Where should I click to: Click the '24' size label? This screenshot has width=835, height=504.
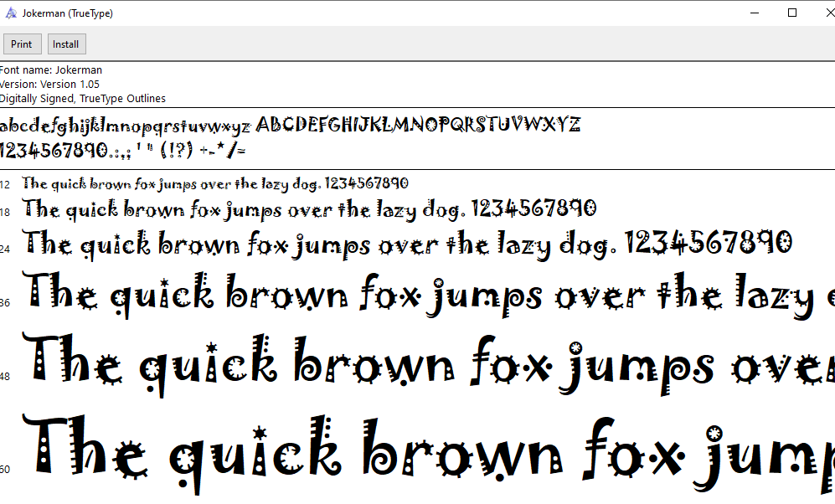tap(5, 249)
